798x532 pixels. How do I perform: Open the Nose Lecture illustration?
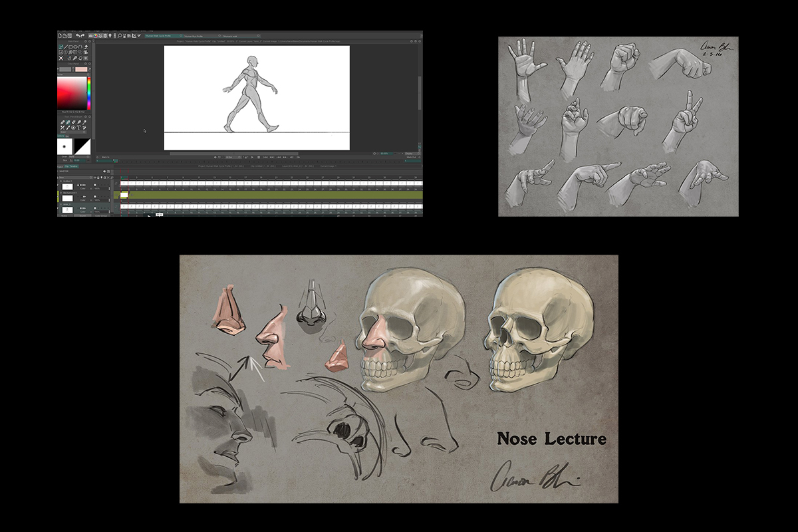coord(399,379)
